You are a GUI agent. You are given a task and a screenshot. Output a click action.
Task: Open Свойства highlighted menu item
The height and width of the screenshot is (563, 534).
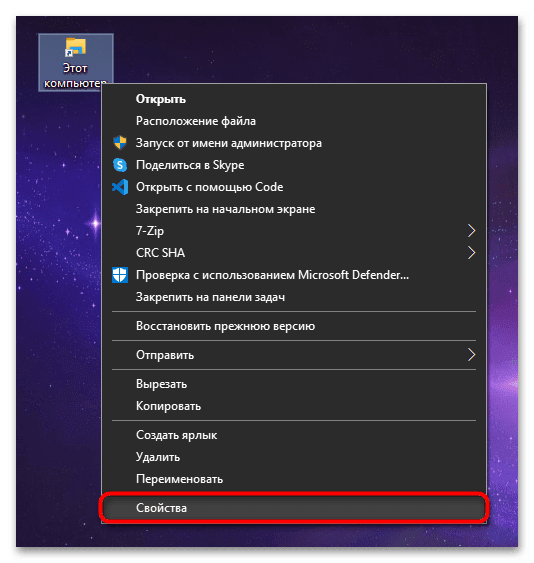[x=294, y=508]
